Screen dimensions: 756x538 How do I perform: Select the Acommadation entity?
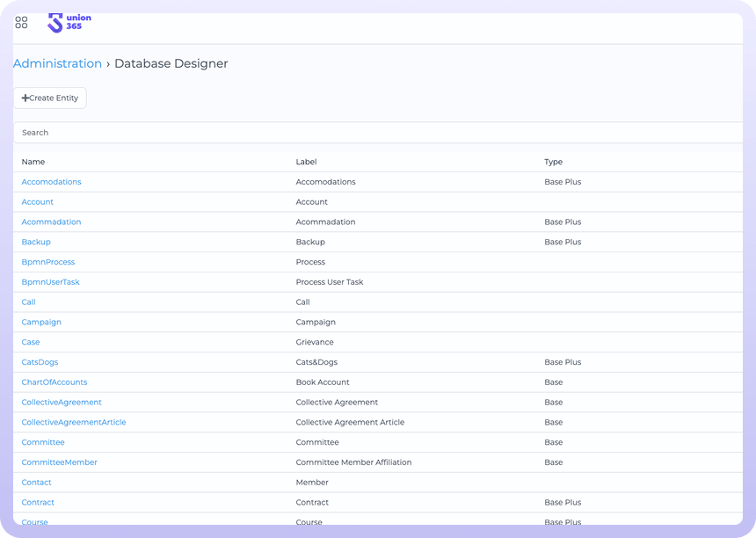tap(51, 222)
